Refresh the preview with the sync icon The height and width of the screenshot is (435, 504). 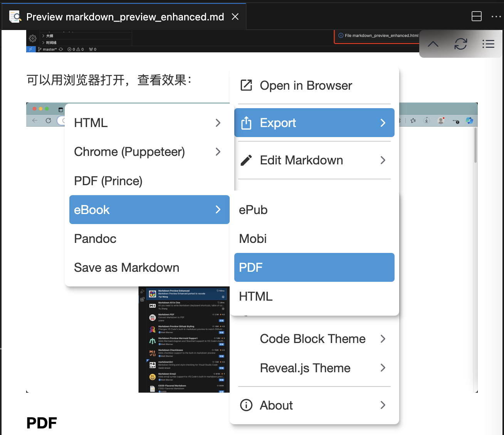(460, 44)
